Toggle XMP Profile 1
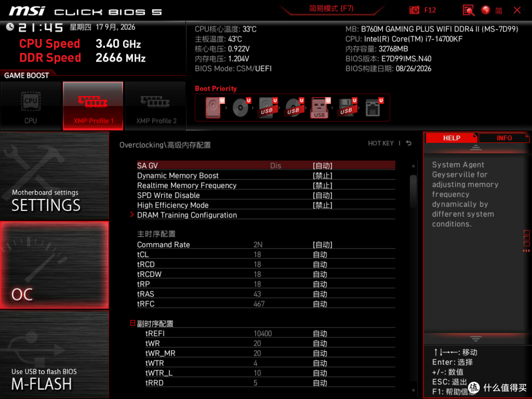This screenshot has width=532, height=399. coord(93,106)
